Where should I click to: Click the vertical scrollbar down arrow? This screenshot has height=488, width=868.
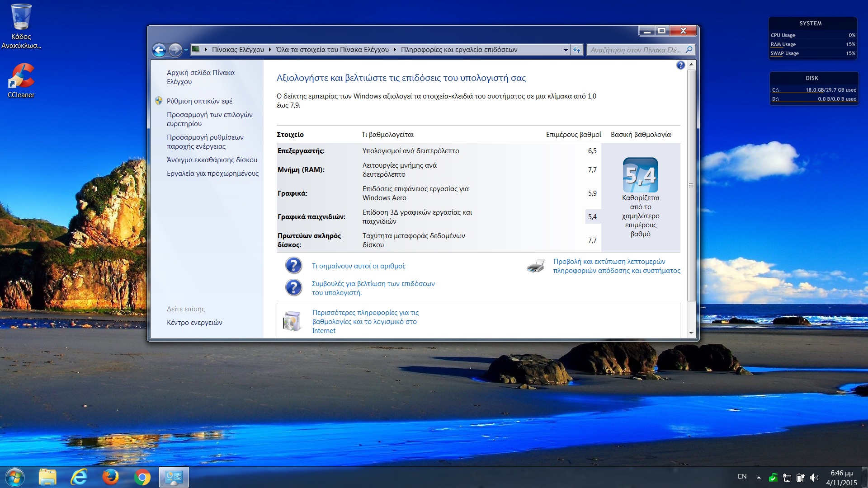click(x=691, y=333)
